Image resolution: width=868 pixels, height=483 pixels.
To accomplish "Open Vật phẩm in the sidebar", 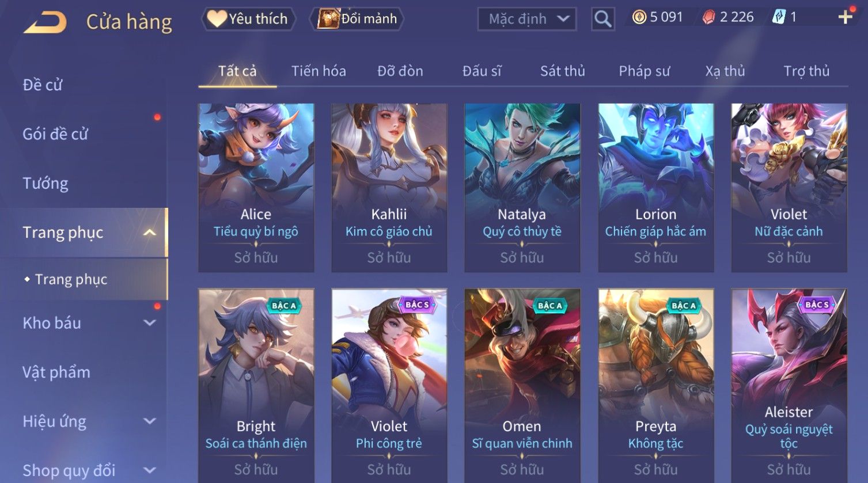I will (x=56, y=372).
